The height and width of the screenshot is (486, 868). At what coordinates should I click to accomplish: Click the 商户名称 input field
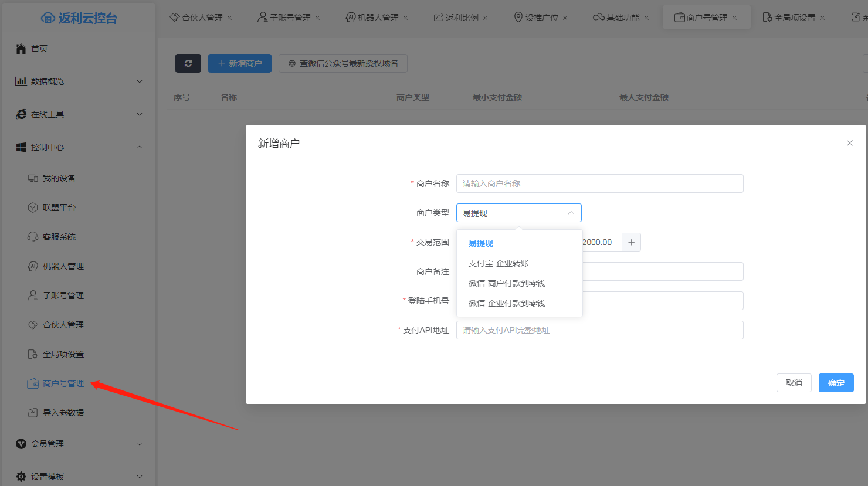600,183
